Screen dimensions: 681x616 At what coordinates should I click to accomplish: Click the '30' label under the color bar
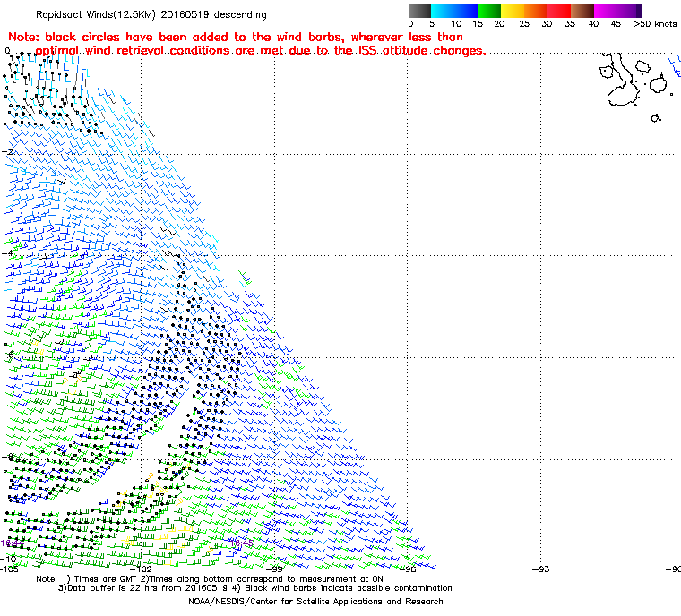[x=547, y=24]
